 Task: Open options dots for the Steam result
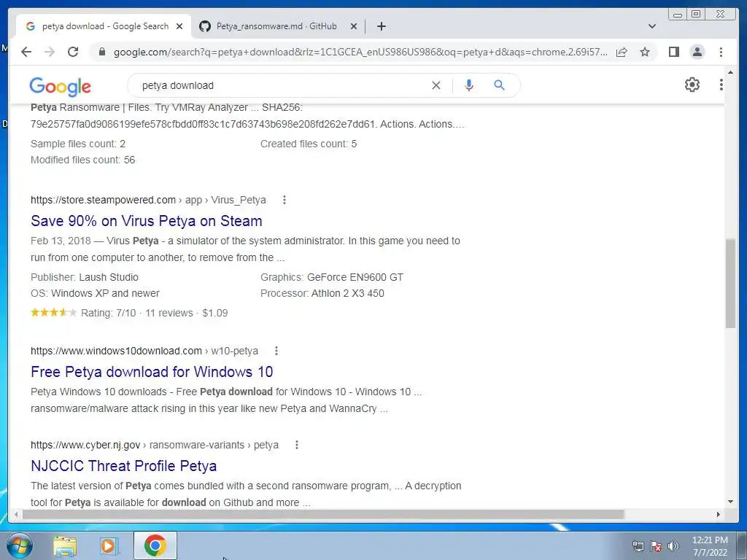point(285,200)
